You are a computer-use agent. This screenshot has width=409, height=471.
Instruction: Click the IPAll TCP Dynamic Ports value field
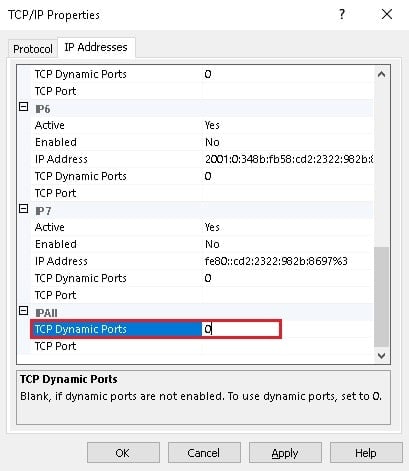pos(241,329)
